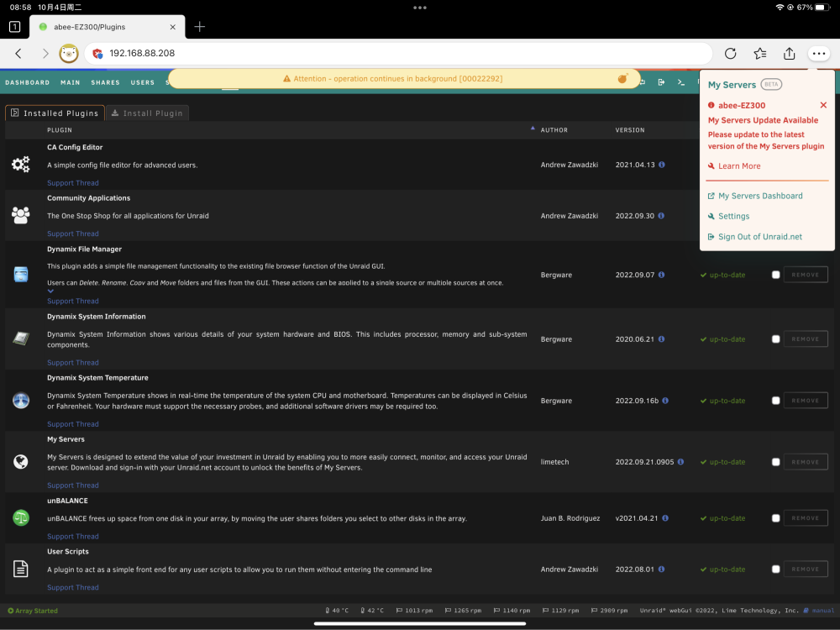Show version info icon beside 2022.09.07
Viewport: 840px width, 630px height.
(661, 275)
